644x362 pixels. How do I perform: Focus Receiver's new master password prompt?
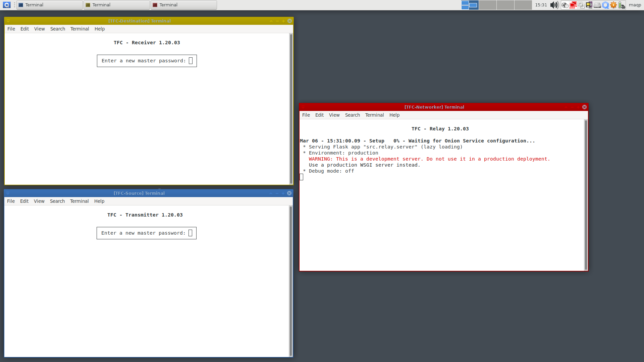pyautogui.click(x=147, y=61)
